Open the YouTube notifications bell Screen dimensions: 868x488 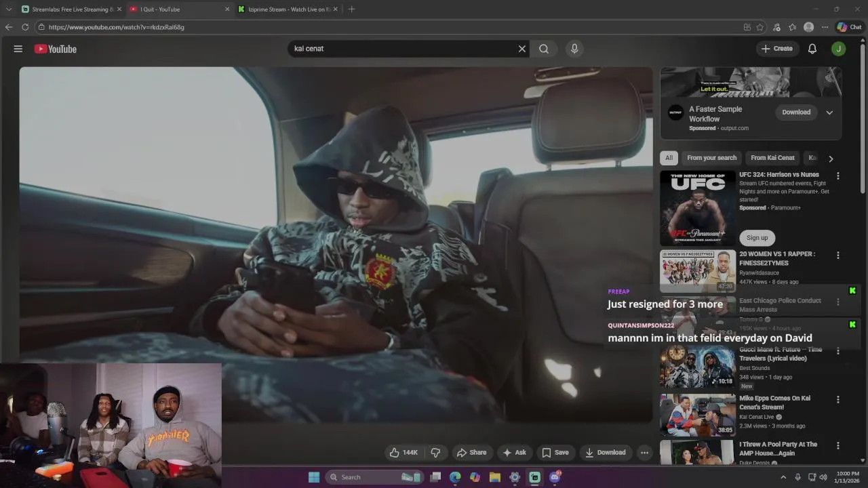coord(812,49)
